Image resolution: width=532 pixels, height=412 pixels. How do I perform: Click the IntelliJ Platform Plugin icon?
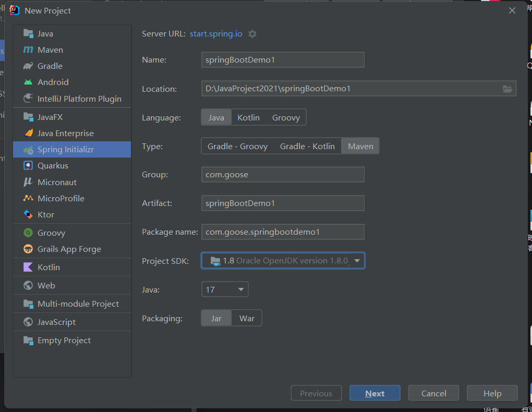point(28,99)
